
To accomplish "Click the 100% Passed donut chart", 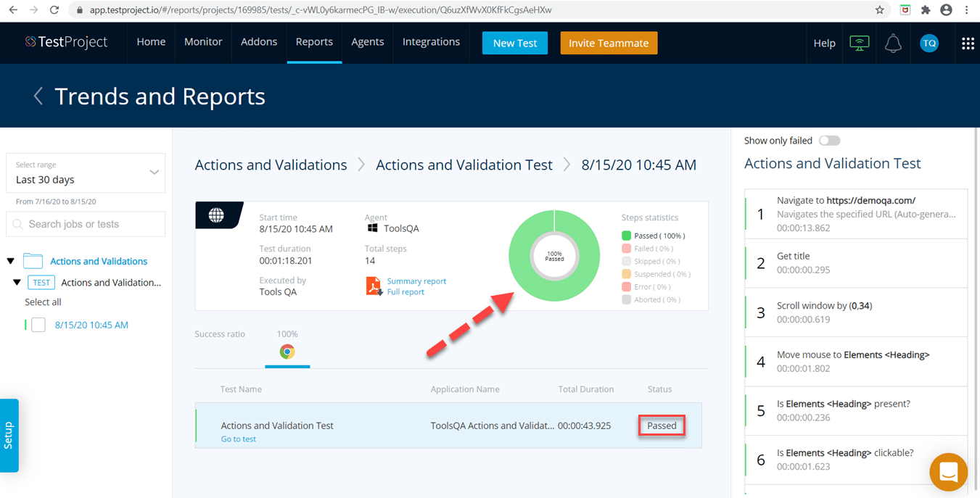I will 553,255.
